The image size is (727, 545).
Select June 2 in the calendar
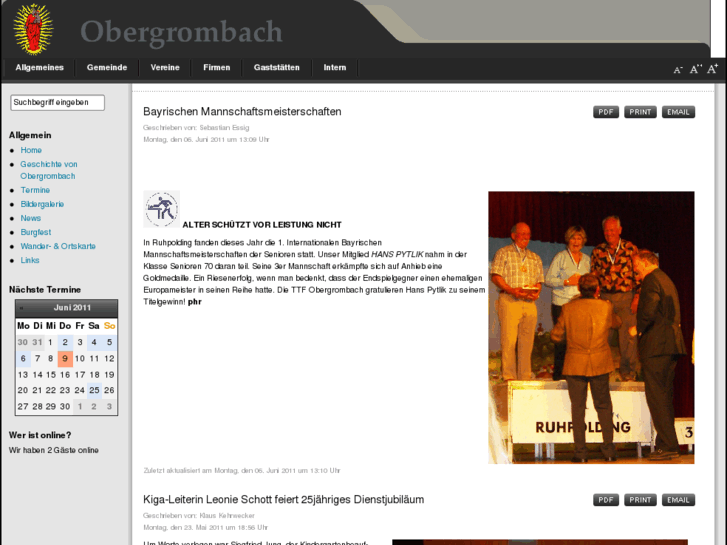point(65,342)
